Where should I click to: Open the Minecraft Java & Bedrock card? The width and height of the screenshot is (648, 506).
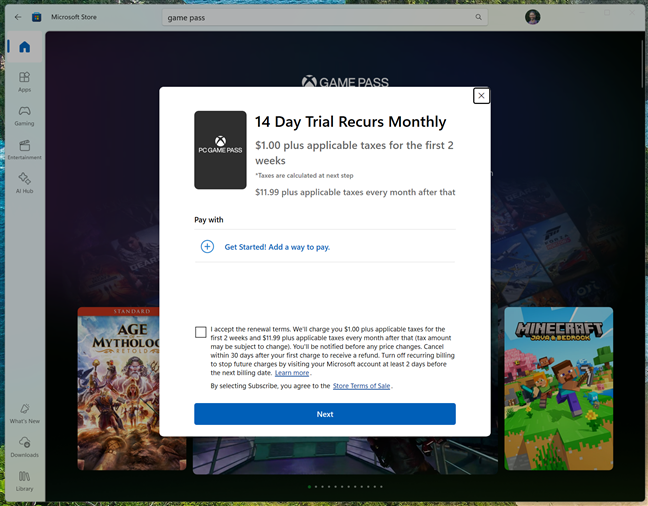point(558,389)
